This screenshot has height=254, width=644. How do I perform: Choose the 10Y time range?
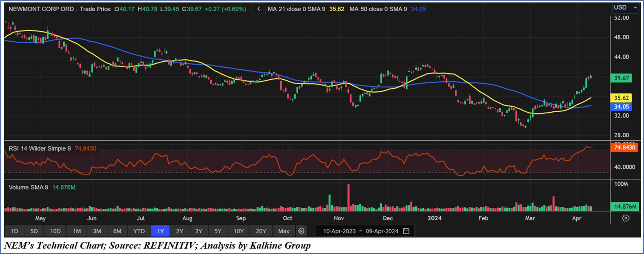(239, 231)
